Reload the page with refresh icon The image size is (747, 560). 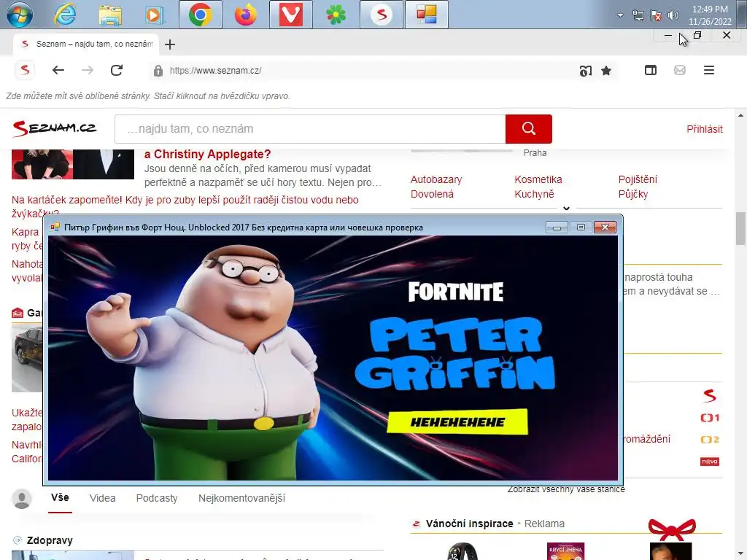click(x=117, y=70)
